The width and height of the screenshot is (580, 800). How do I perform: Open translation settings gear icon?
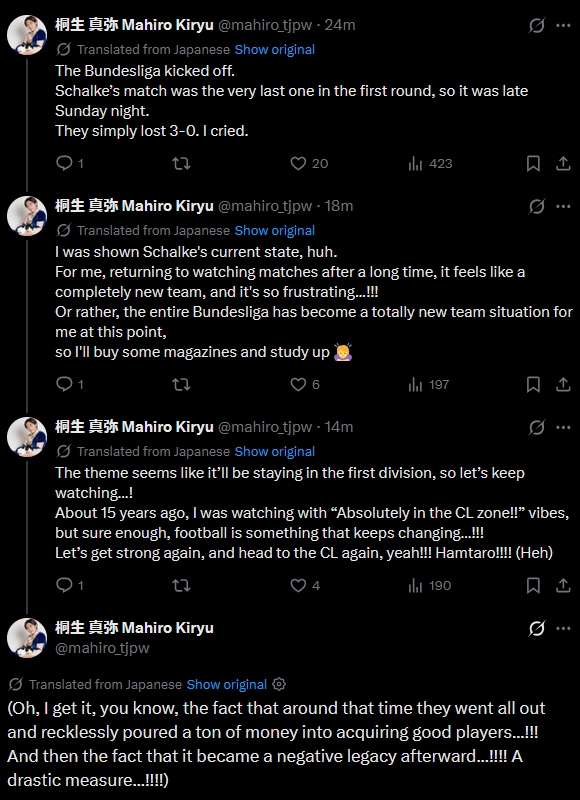(x=279, y=684)
